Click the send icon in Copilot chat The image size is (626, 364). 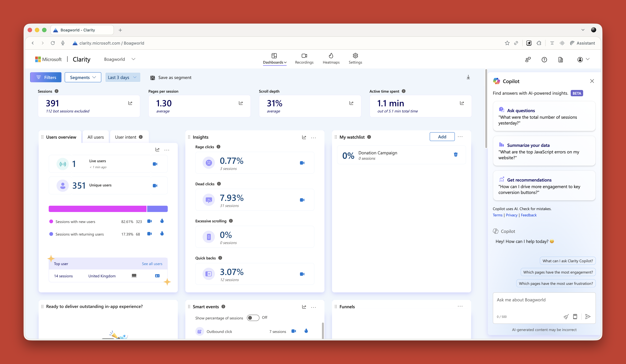(588, 316)
